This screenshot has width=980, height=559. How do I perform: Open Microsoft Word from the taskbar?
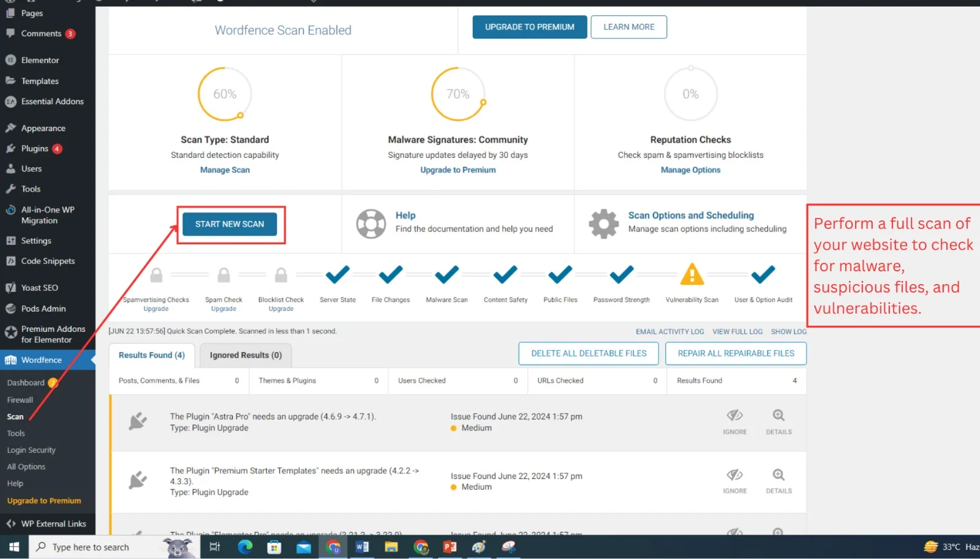point(362,547)
